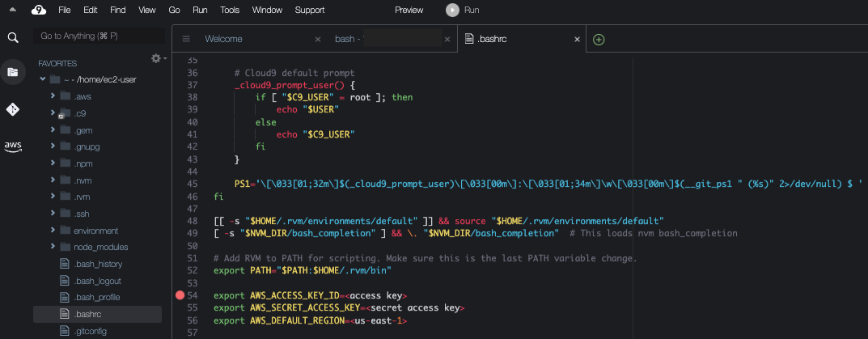
Task: Click the AWS_SECRET_ACCESS_KEY export line
Action: (339, 307)
